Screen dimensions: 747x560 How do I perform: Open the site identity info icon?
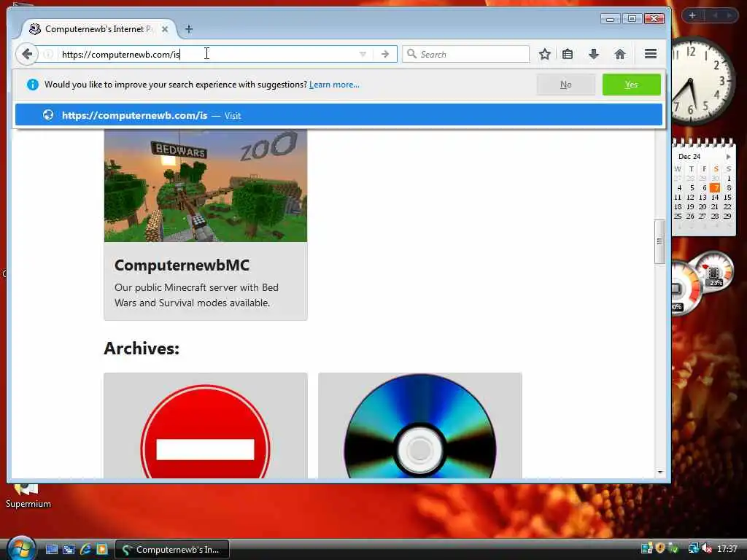pos(48,54)
